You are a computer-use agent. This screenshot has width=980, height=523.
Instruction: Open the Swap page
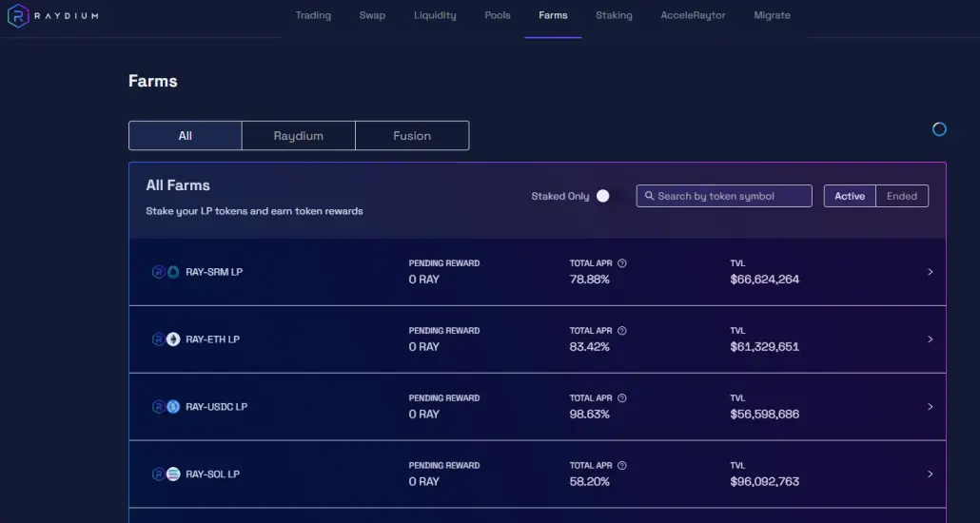[x=373, y=15]
